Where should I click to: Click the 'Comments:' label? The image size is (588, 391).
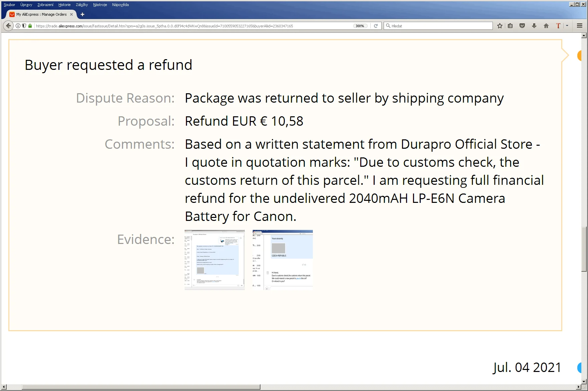pyautogui.click(x=140, y=144)
